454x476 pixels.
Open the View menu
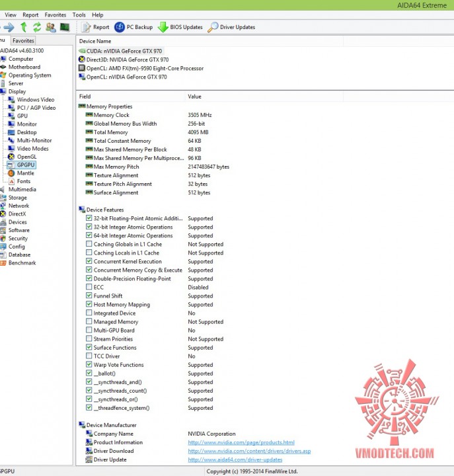click(11, 15)
